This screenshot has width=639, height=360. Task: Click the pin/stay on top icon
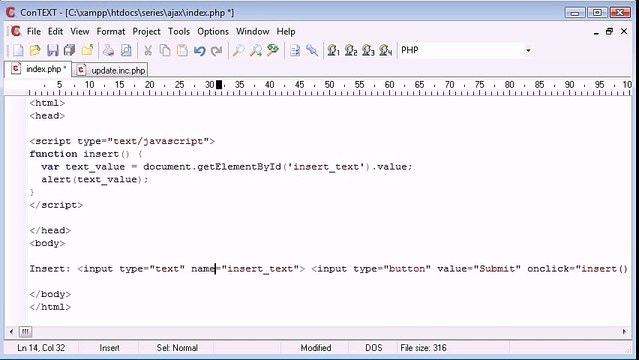point(312,51)
